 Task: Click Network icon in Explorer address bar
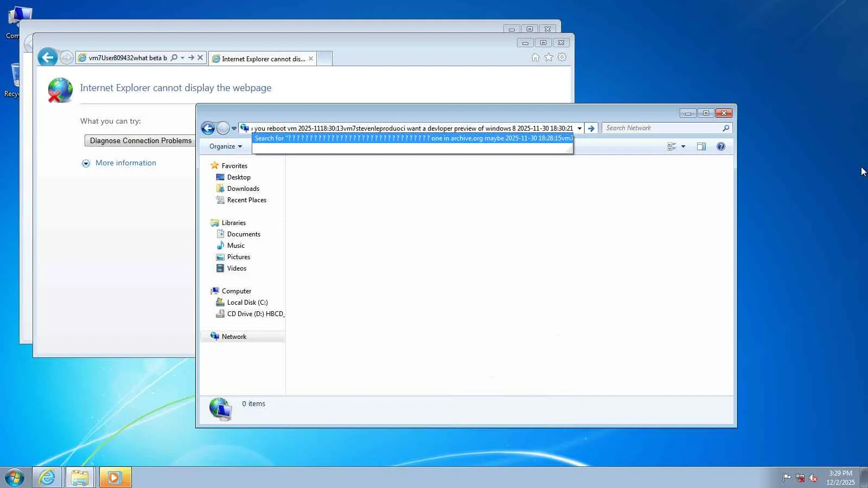245,128
